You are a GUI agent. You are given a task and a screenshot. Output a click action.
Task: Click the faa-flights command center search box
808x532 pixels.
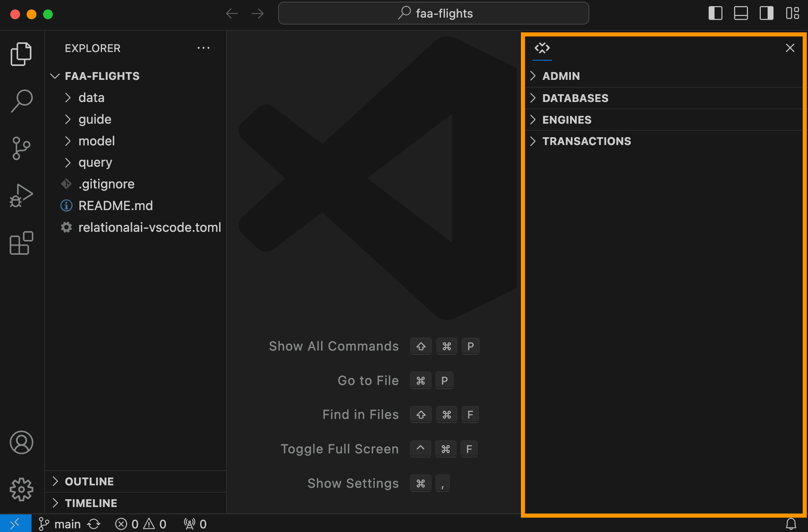(433, 14)
